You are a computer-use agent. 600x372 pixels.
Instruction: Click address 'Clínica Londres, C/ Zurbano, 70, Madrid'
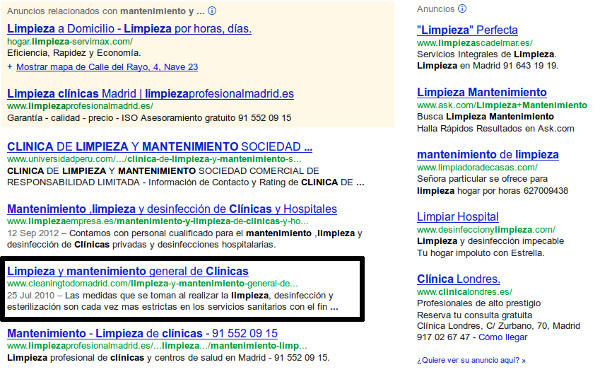coord(499,326)
